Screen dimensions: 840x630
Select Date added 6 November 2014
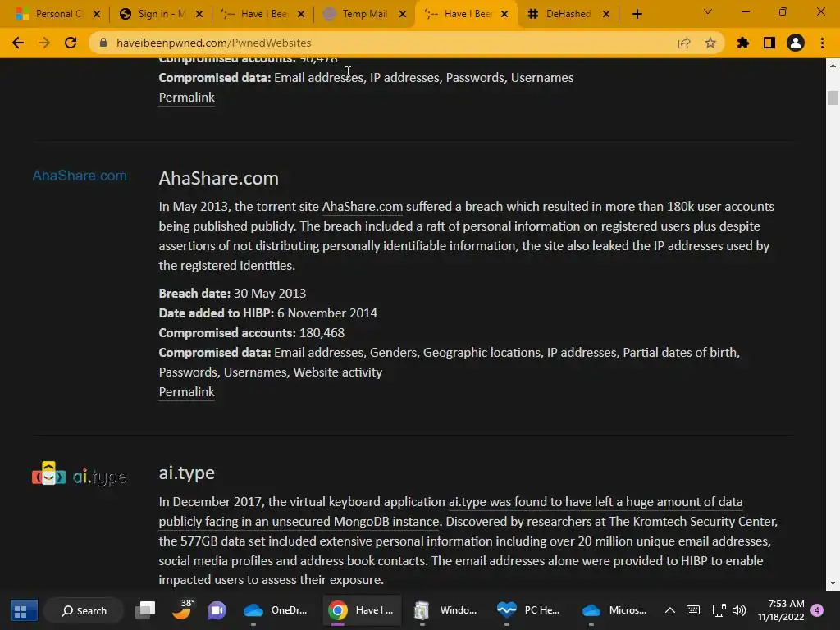click(268, 313)
